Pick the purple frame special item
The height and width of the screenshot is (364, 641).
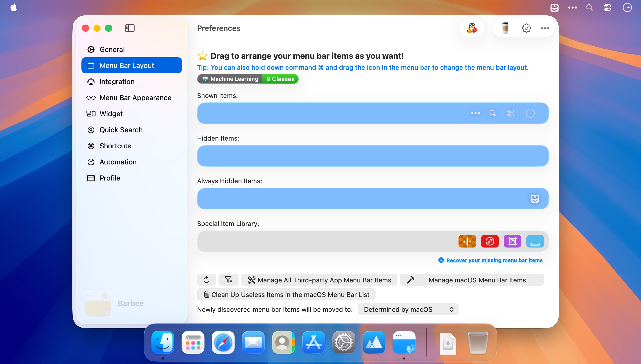click(512, 241)
